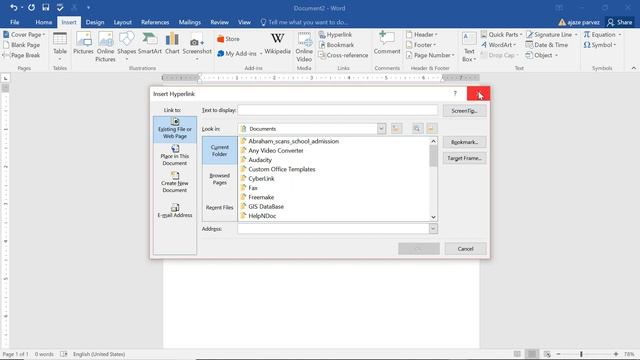Switch to the Home tab
Image resolution: width=640 pixels, height=360 pixels.
click(44, 22)
